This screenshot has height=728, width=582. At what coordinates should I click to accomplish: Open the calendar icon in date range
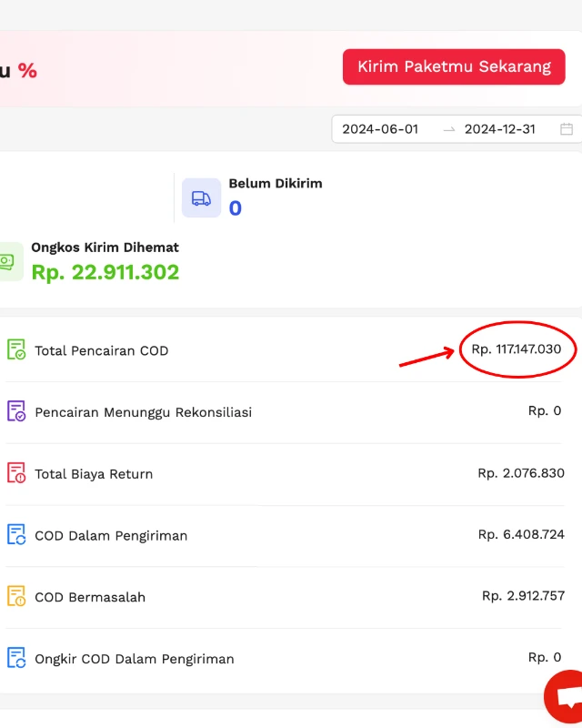point(567,129)
